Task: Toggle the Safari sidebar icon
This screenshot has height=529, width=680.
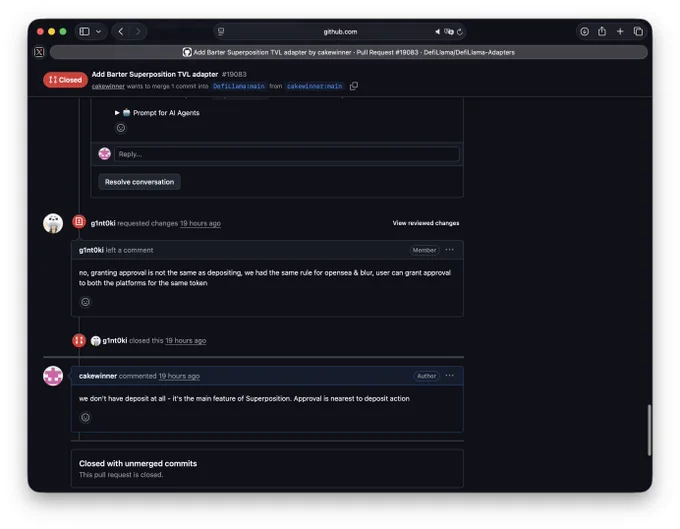Action: 85,31
